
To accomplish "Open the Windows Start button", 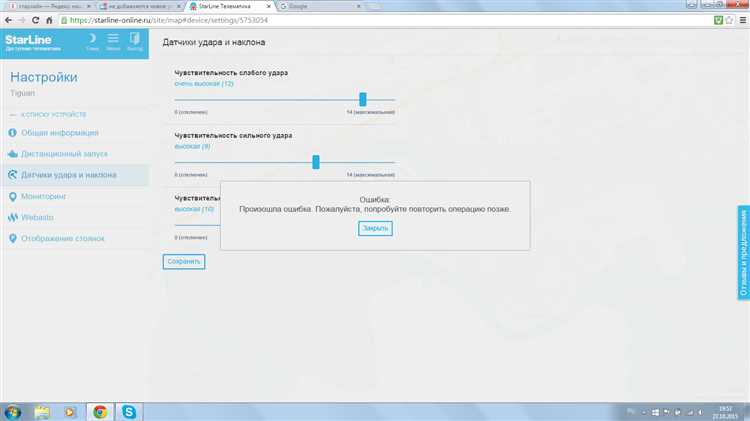I will point(13,412).
